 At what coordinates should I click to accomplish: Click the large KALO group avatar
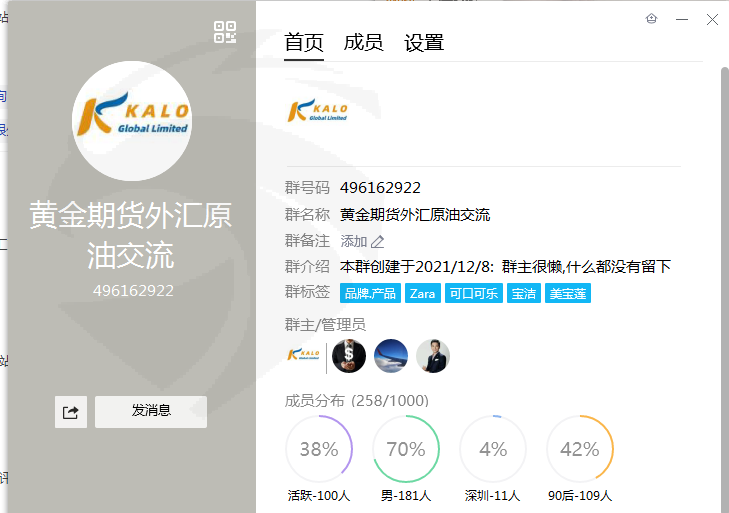[132, 121]
